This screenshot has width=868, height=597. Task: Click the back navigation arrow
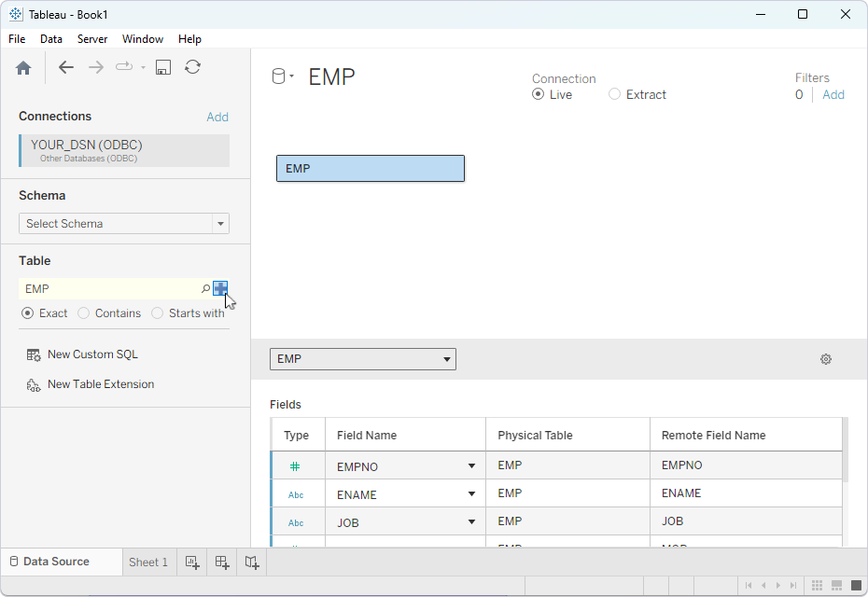(x=64, y=67)
